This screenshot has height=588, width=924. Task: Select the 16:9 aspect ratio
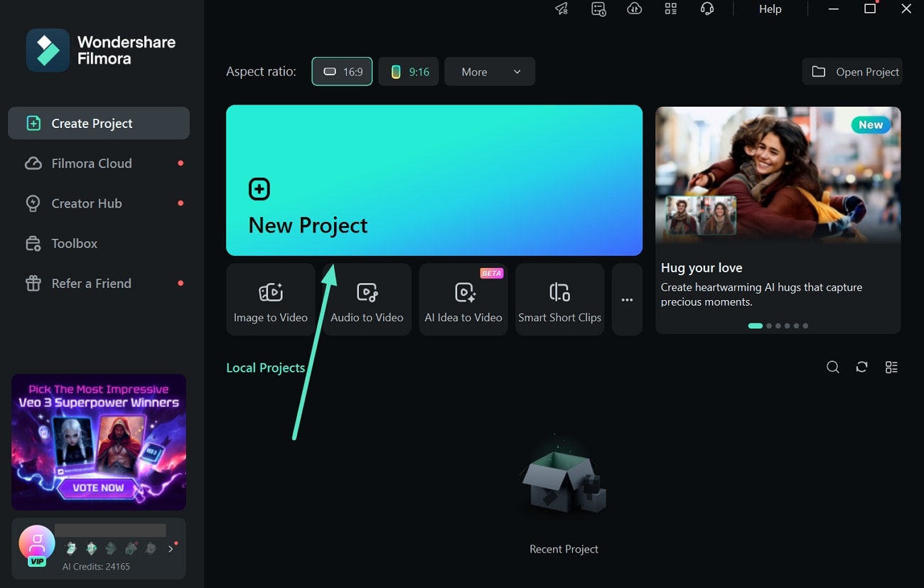point(342,72)
